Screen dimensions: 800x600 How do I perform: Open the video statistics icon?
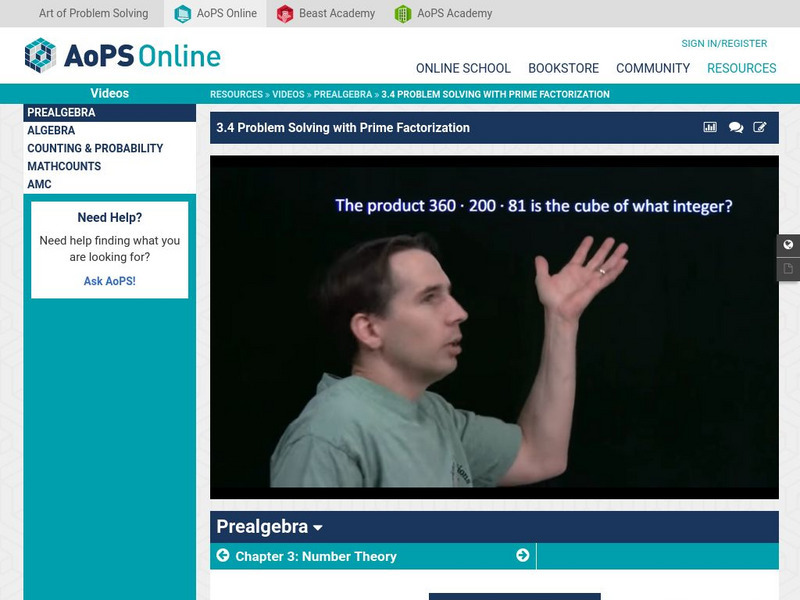[712, 128]
